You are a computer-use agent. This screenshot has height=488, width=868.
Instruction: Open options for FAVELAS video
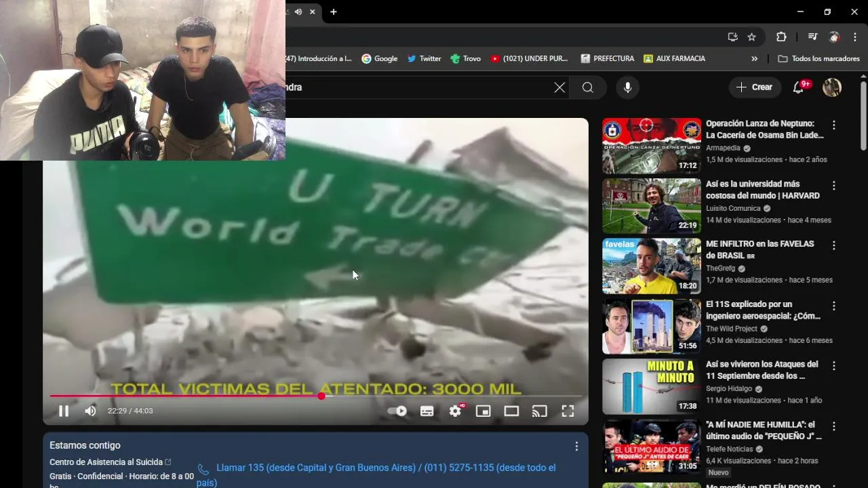pos(834,245)
